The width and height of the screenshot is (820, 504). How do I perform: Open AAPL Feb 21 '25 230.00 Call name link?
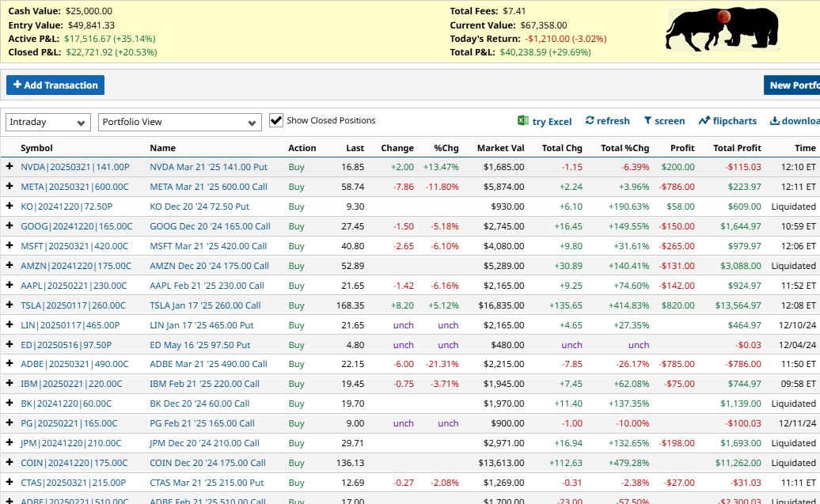[207, 286]
